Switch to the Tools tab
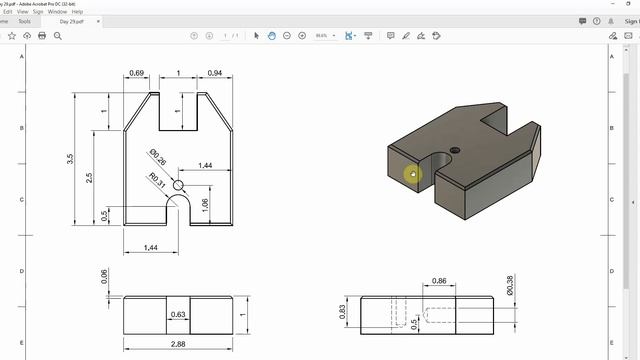This screenshot has width=640, height=360. (24, 21)
